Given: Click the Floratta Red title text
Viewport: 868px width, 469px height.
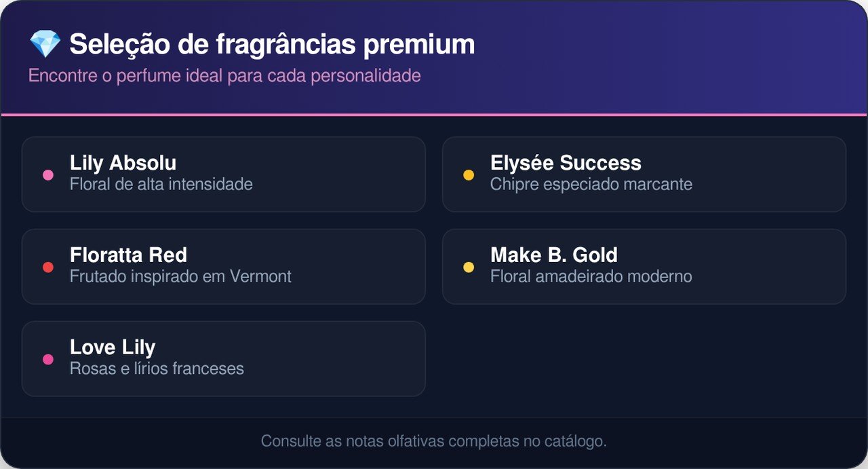Looking at the screenshot, I should pos(128,255).
